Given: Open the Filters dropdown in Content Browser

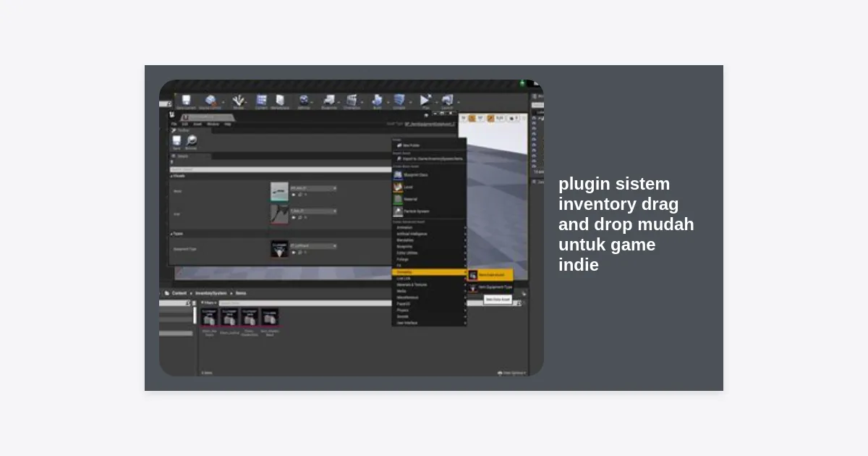Looking at the screenshot, I should pos(209,303).
